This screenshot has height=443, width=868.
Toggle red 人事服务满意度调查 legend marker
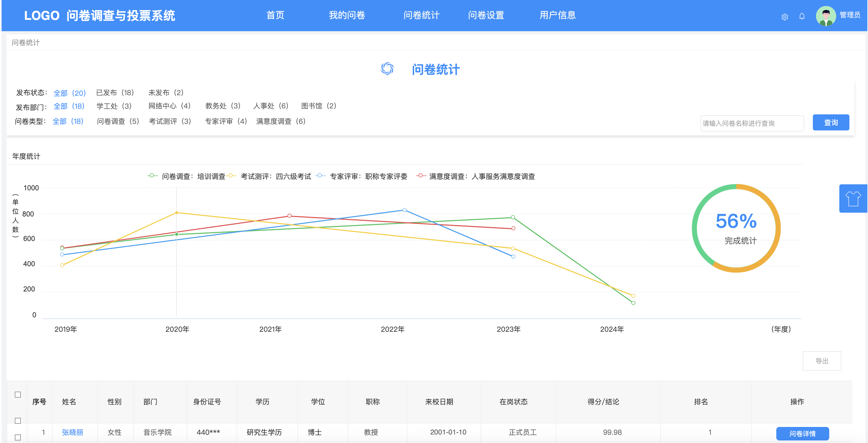click(x=420, y=175)
